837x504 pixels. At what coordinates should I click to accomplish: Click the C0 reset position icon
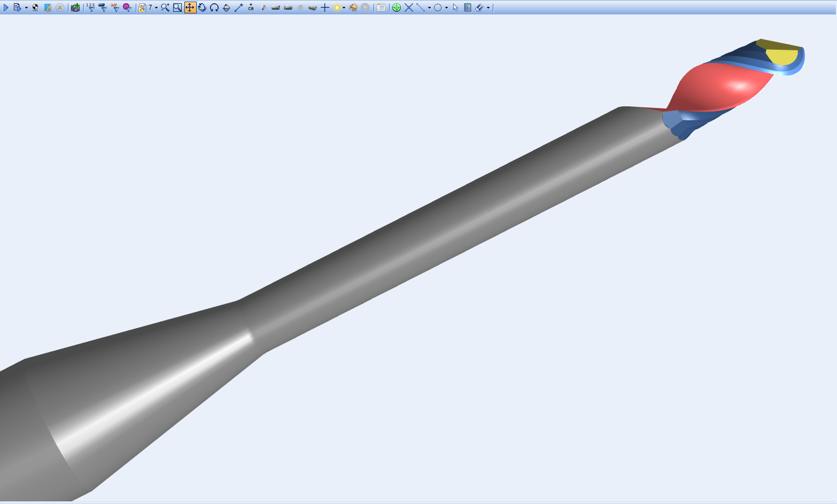pos(251,7)
